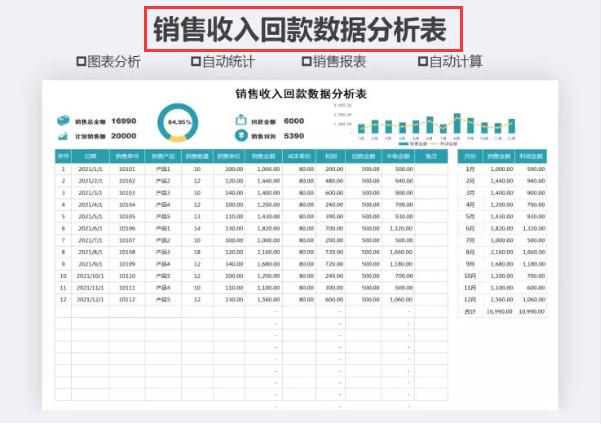601x424 pixels.
Task: Click 12月 row in monthly summary
Action: pyautogui.click(x=502, y=300)
